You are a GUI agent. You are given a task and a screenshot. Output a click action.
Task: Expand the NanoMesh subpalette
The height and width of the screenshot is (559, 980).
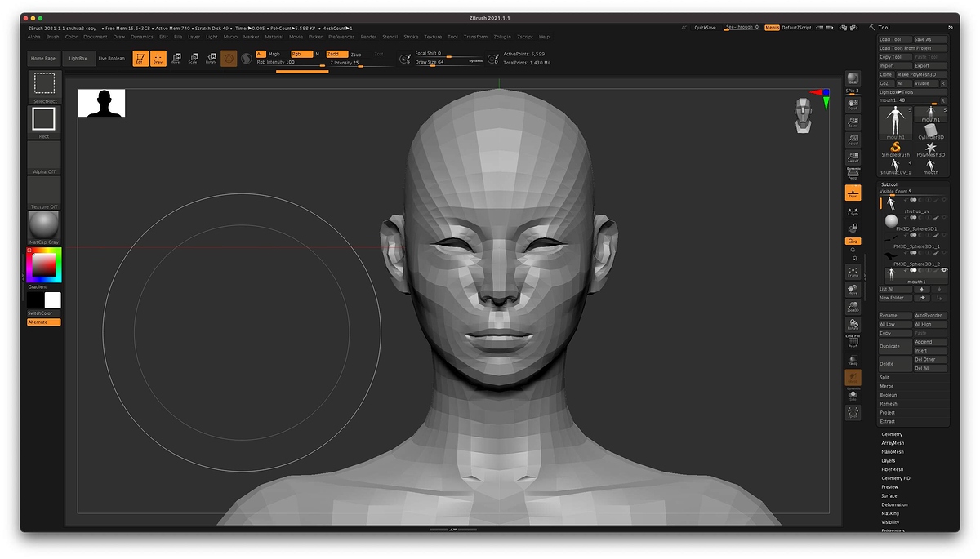click(893, 452)
